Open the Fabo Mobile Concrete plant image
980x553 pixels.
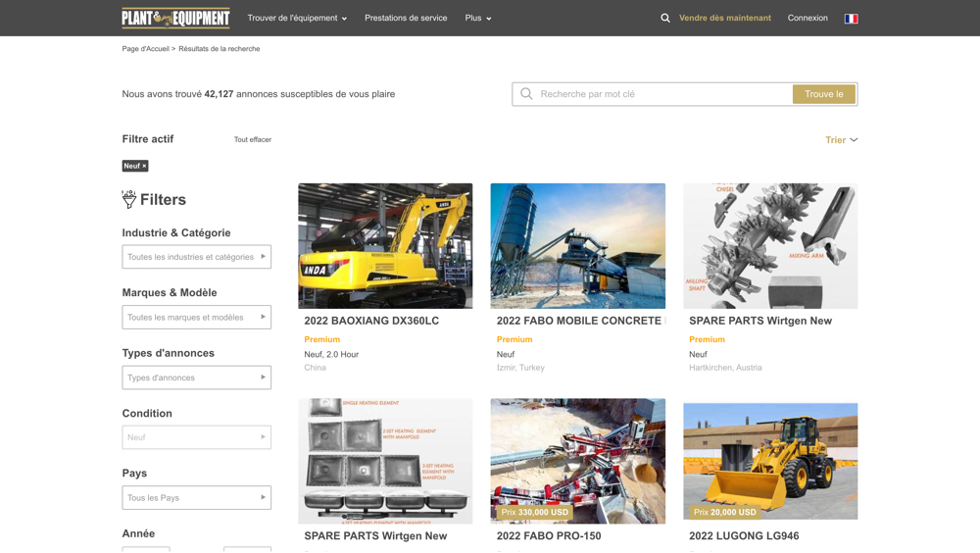click(577, 246)
